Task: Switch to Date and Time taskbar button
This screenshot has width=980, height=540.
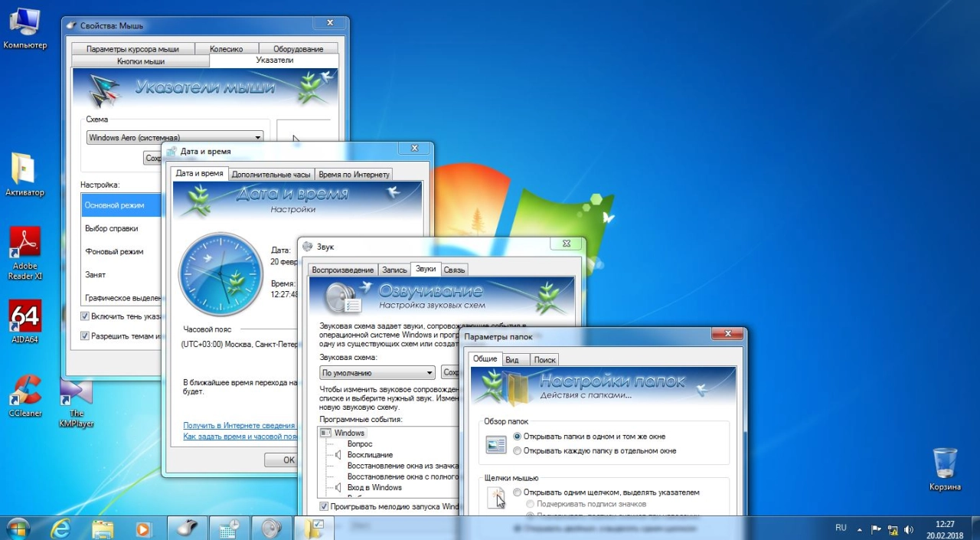Action: click(230, 529)
